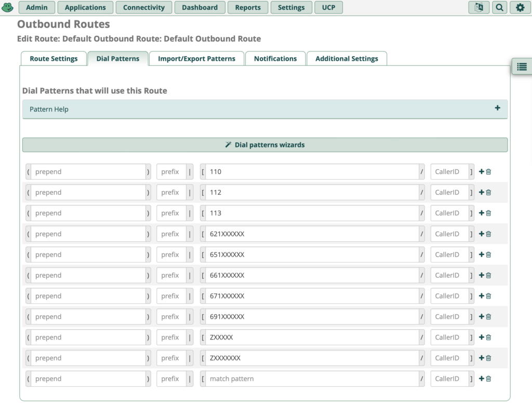Switch to the Route Settings tab
This screenshot has height=405, width=532.
pyautogui.click(x=54, y=59)
